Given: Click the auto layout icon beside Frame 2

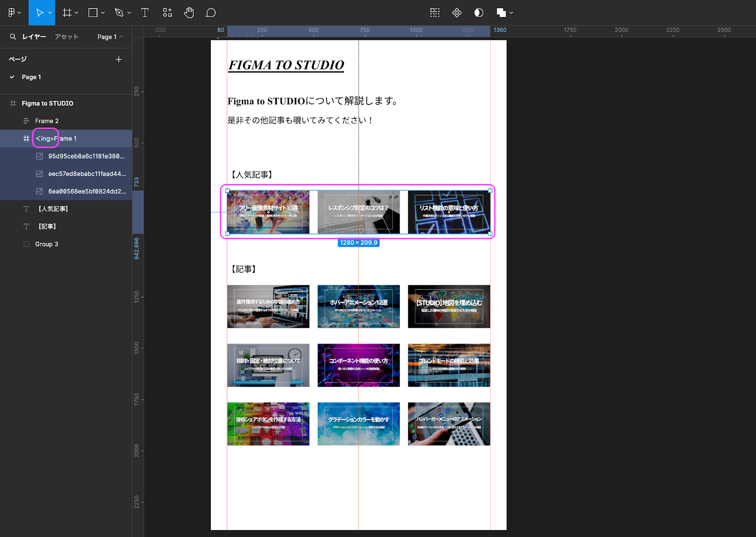Looking at the screenshot, I should [26, 121].
